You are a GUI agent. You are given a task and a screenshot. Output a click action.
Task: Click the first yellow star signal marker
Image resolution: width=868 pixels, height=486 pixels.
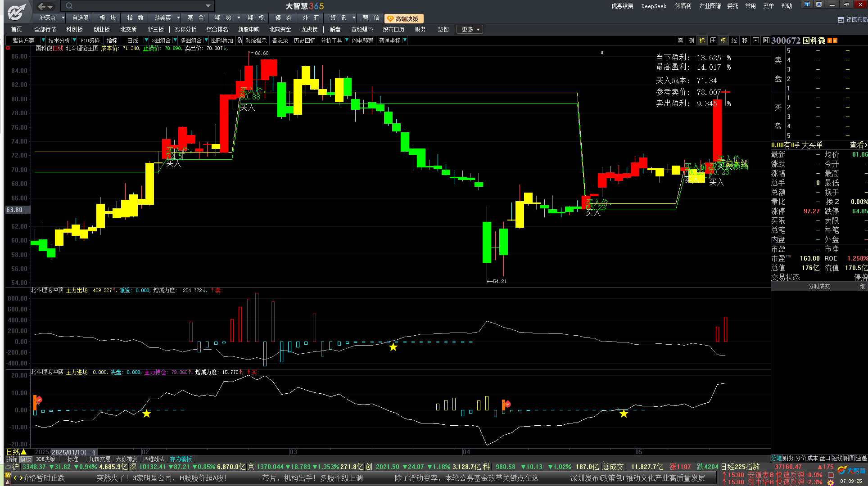pyautogui.click(x=147, y=414)
